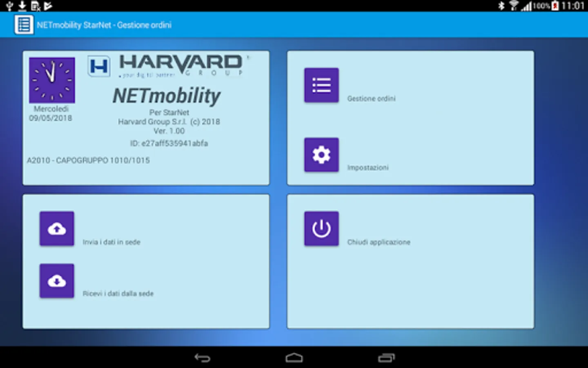Tap the battery indicator icon

(x=555, y=6)
